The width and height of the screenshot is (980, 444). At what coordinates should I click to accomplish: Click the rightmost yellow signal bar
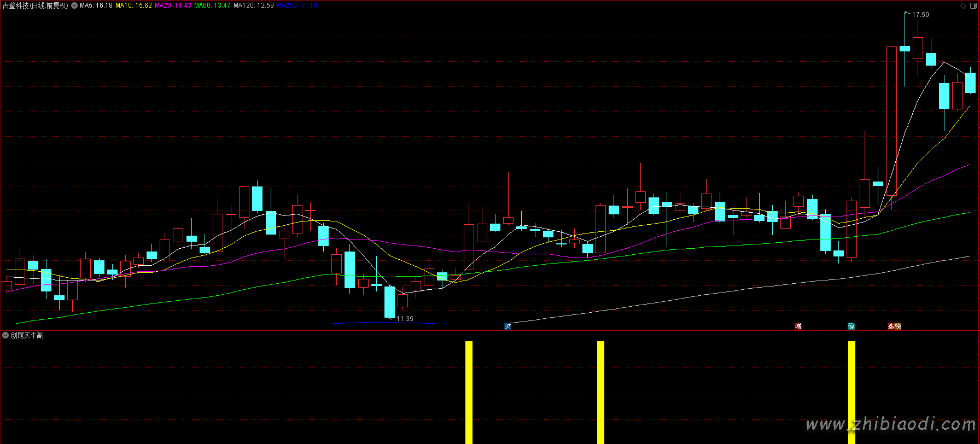pos(851,392)
